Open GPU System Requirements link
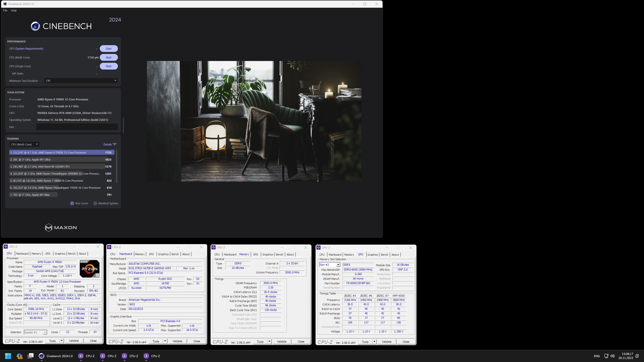The height and width of the screenshot is (362, 644). 29,49
